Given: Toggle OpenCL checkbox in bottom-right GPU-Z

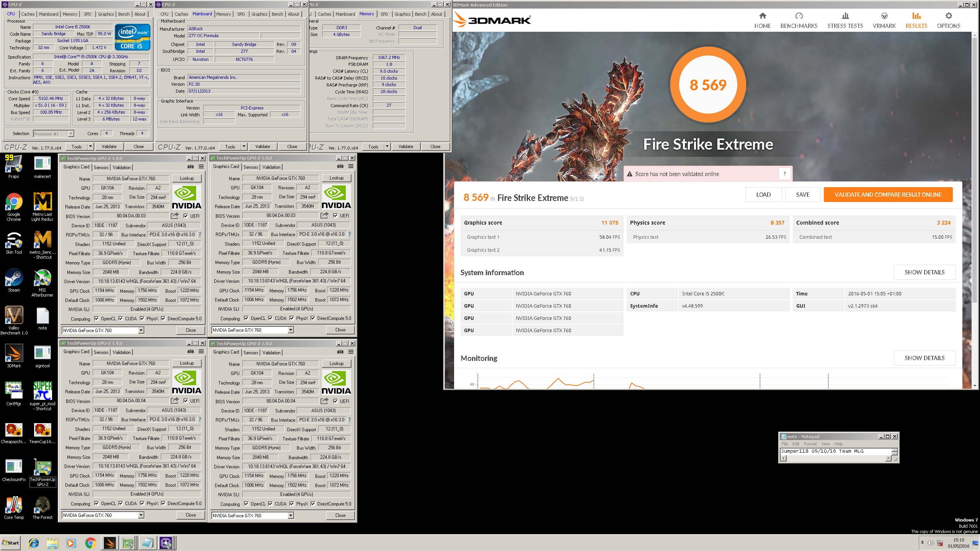Looking at the screenshot, I should point(246,504).
